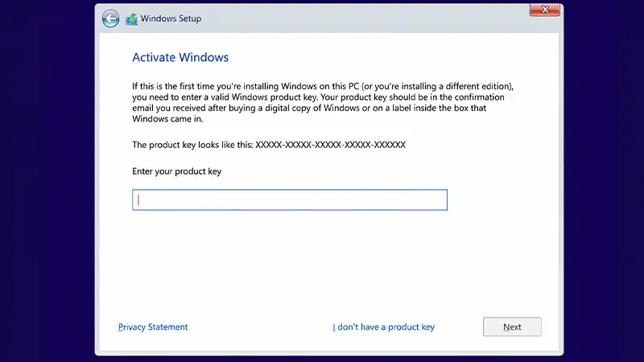Choose "I don't have a product key"
The image size is (644, 362).
coord(384,327)
